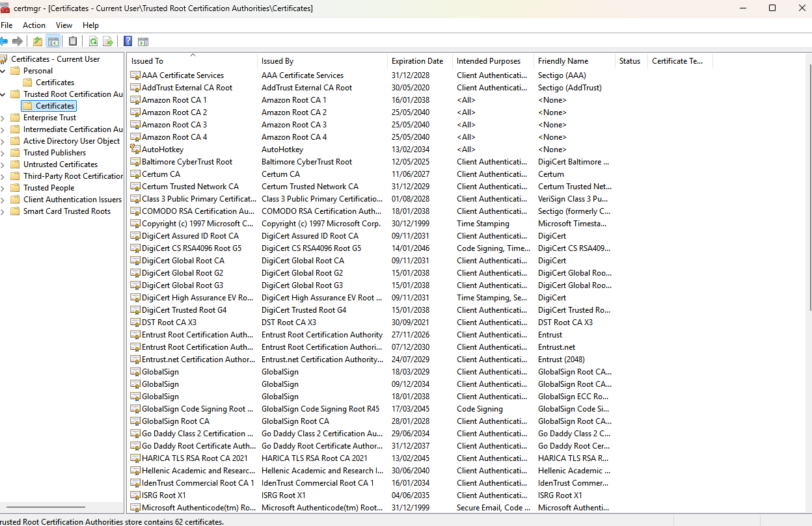Select Certificates folder under Trusted Root
The height and width of the screenshot is (526, 812).
click(55, 106)
